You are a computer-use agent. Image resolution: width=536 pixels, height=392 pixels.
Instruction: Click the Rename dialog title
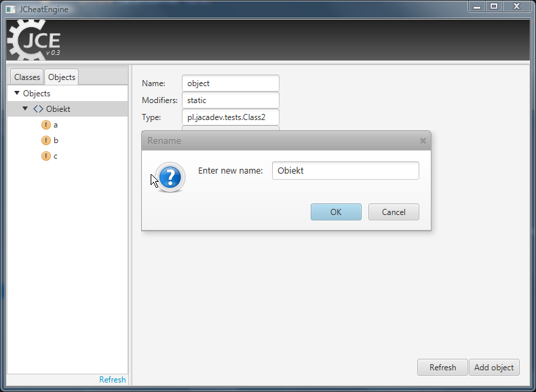(x=164, y=140)
